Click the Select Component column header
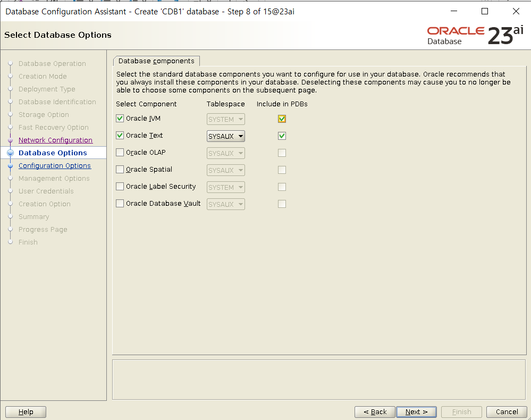Viewport: 531px width, 420px height. (146, 104)
